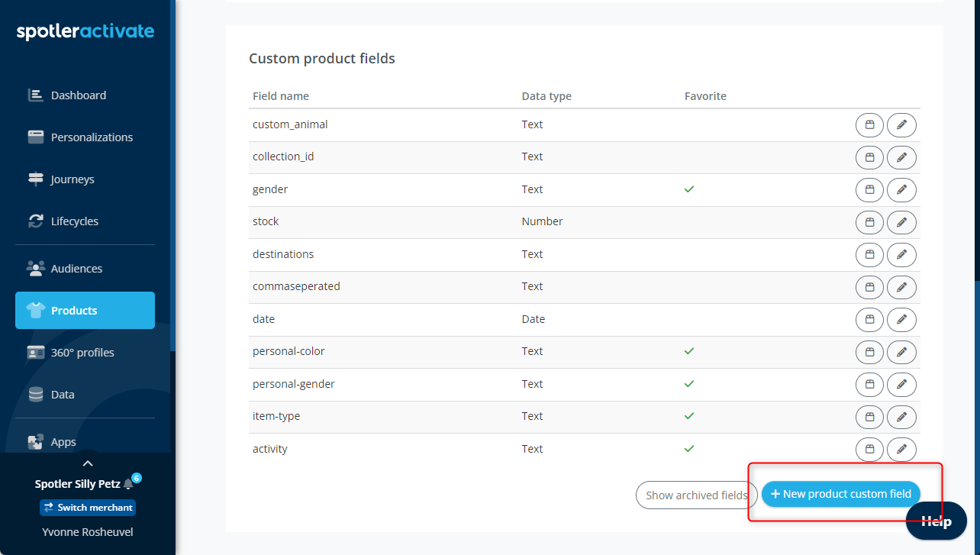Show archived fields
The height and width of the screenshot is (555, 980).
coord(697,495)
